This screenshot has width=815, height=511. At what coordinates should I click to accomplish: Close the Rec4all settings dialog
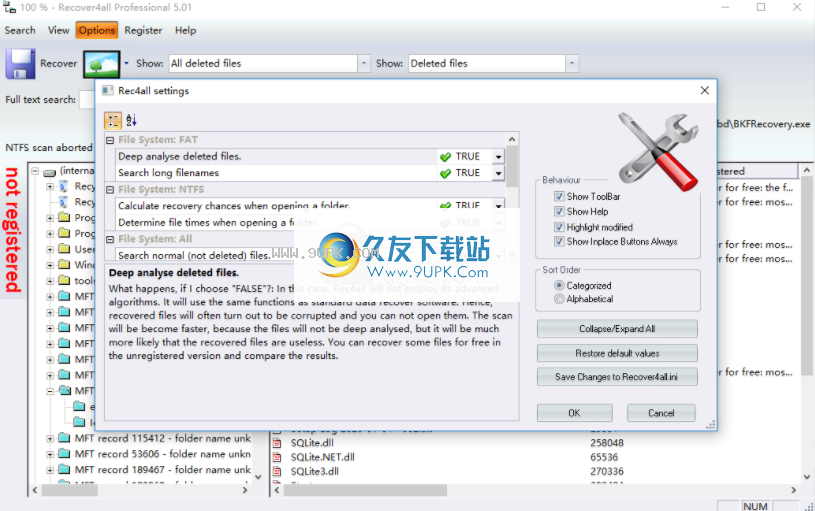coord(705,90)
